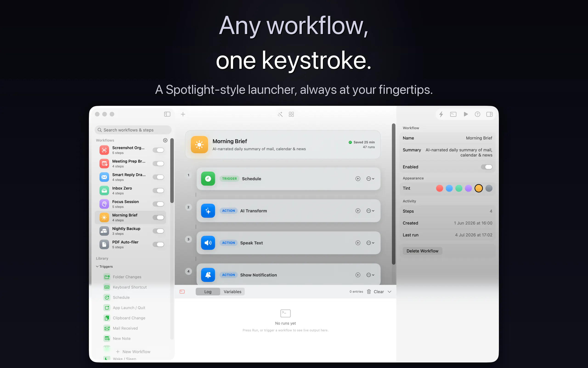The height and width of the screenshot is (368, 588).
Task: Open Show Notification options dropdown
Action: pos(370,275)
